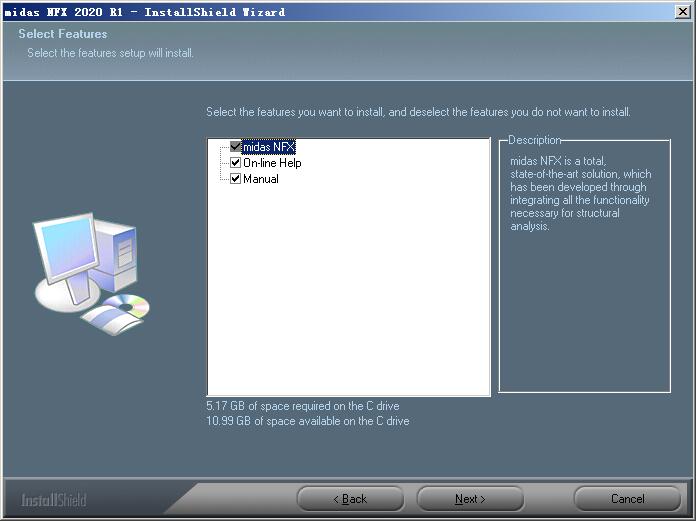The height and width of the screenshot is (521, 696).
Task: Continue with the Next button
Action: 470,499
